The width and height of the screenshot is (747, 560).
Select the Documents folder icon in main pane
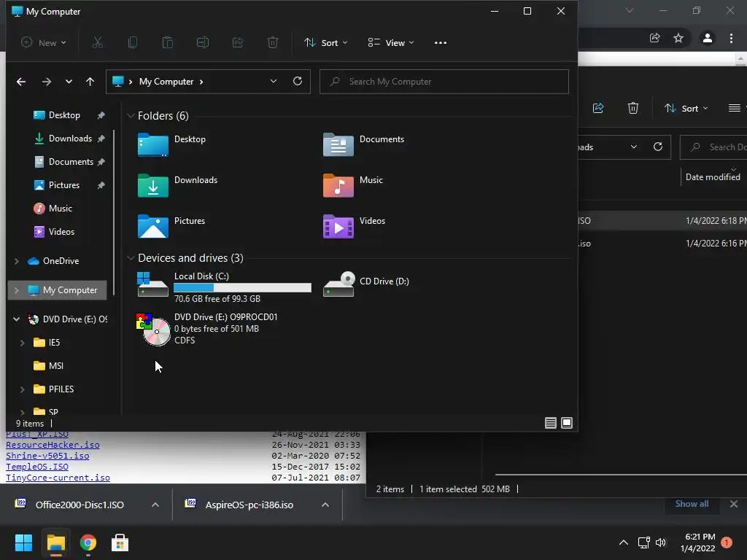338,145
